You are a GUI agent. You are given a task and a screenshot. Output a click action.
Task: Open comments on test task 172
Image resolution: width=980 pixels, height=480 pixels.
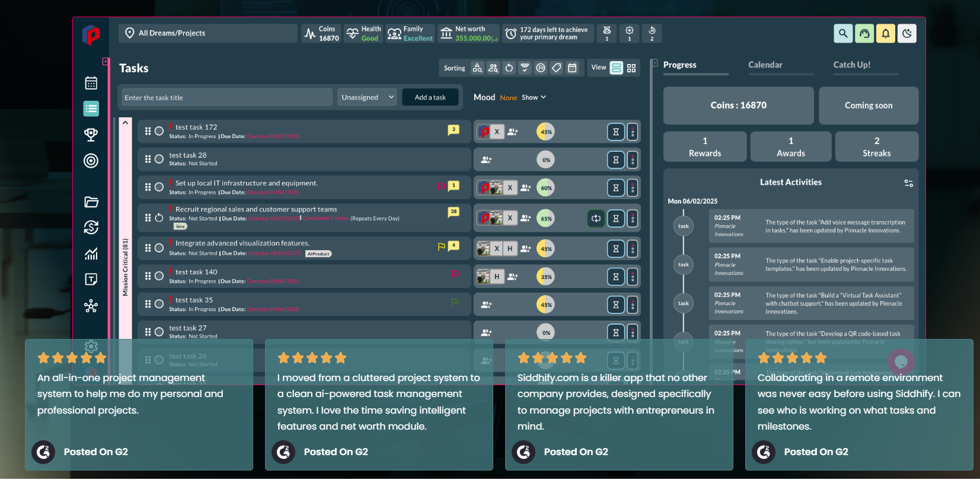tap(454, 130)
